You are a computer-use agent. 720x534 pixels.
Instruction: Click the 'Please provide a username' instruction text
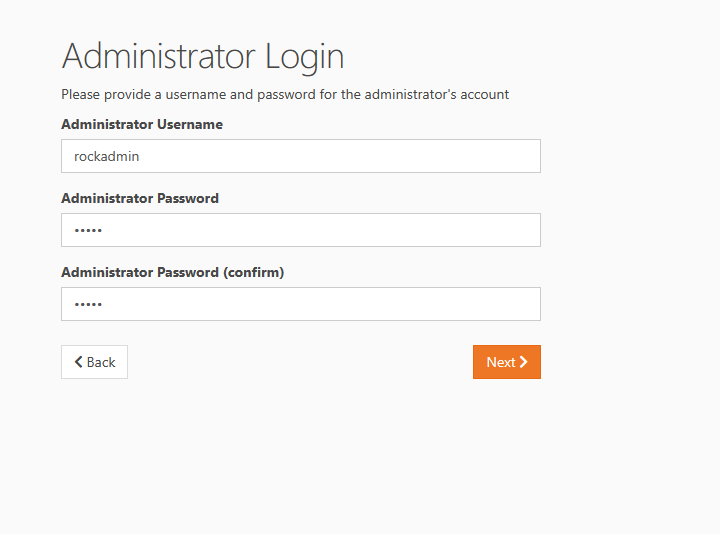tap(285, 95)
